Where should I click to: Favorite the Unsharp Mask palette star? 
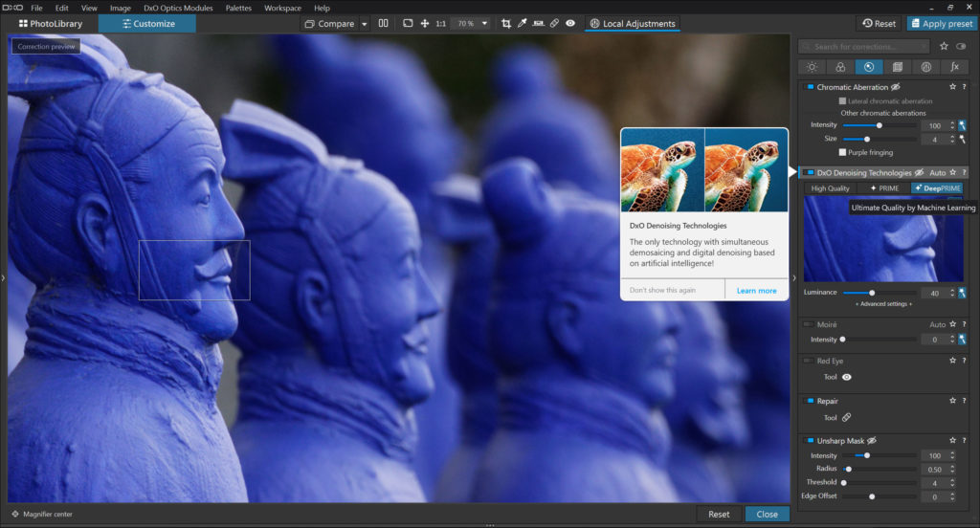(952, 441)
